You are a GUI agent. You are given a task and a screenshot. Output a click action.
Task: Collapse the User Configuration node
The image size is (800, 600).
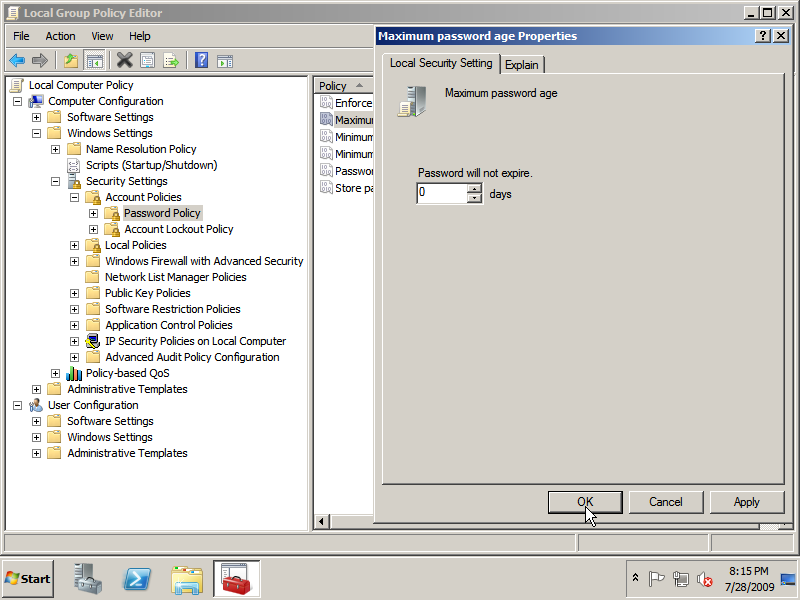(x=17, y=406)
